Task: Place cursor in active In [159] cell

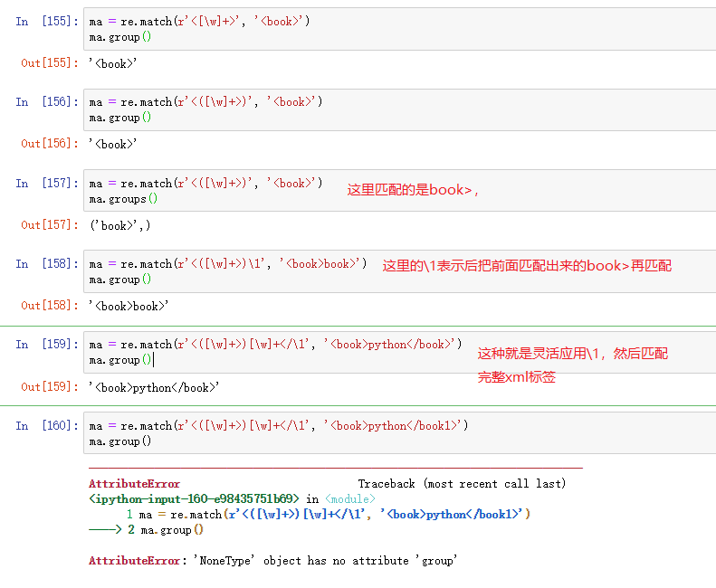Action: [x=272, y=352]
